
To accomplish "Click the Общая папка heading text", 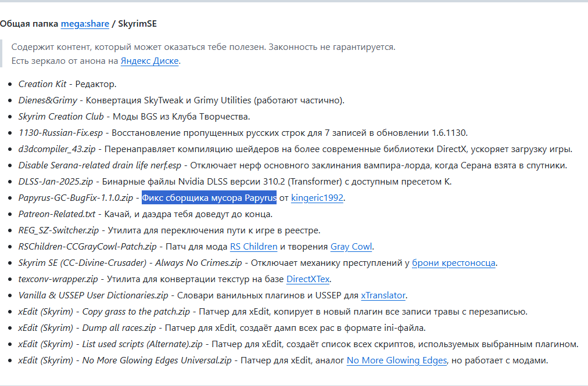I will [29, 24].
